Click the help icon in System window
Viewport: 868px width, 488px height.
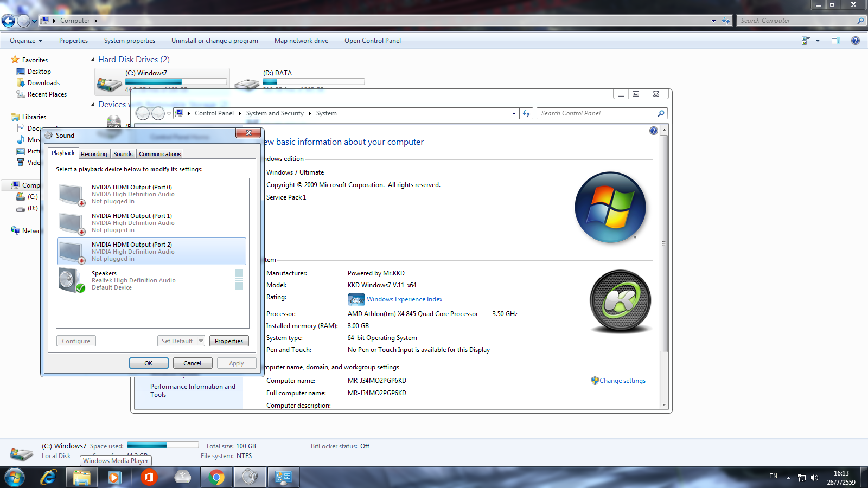tap(653, 131)
